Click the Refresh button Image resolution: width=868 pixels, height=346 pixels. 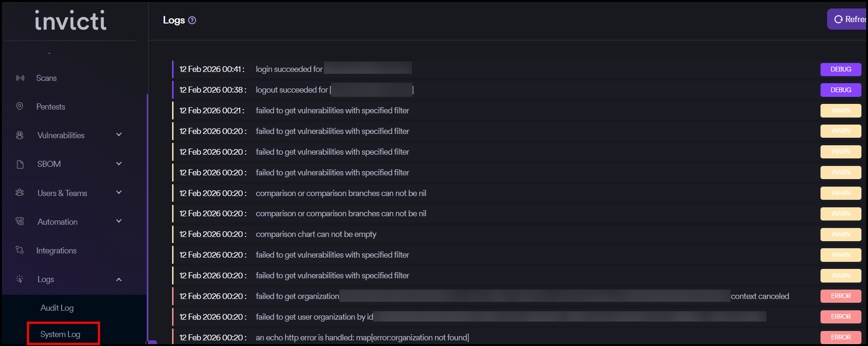click(x=848, y=19)
